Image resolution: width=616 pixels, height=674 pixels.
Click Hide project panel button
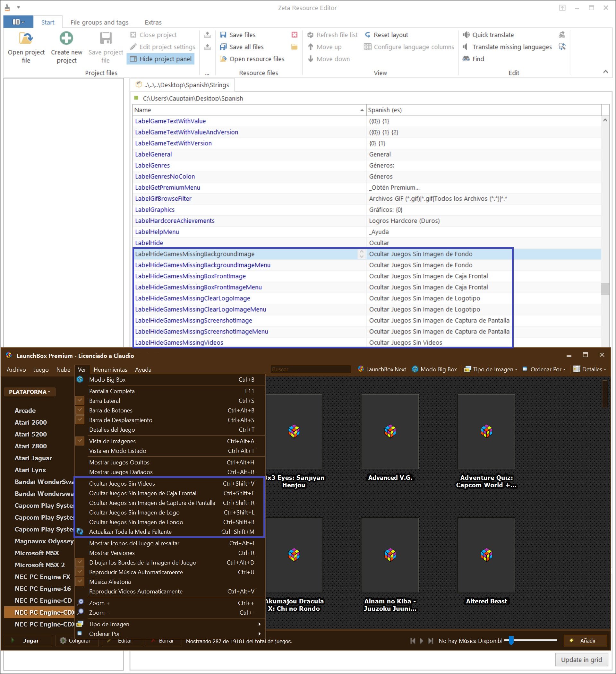click(160, 59)
